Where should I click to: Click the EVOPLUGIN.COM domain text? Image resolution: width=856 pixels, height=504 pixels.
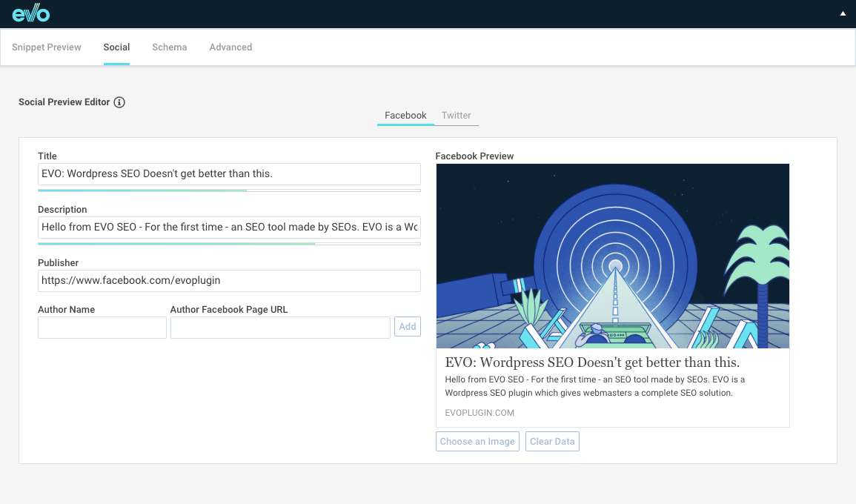(480, 413)
